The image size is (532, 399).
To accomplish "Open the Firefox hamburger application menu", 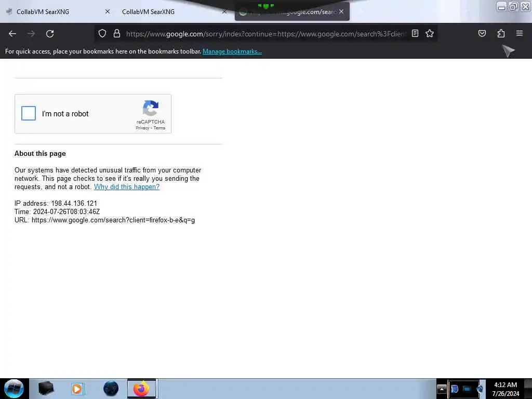I will pos(520,33).
